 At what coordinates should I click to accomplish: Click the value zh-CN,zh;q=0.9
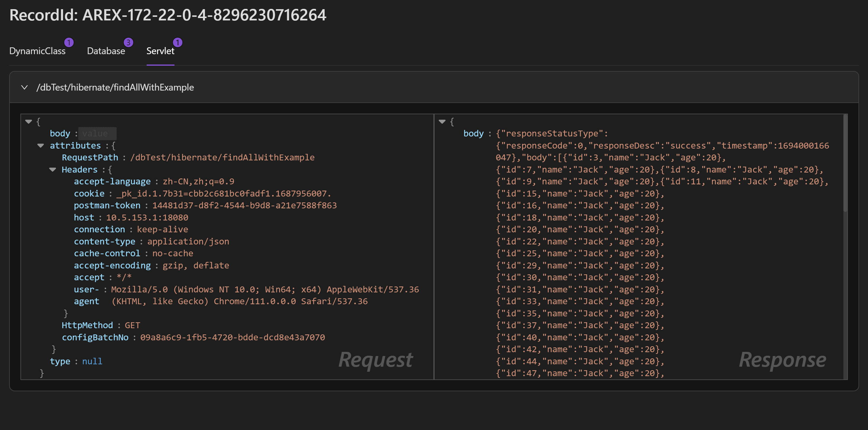click(x=198, y=181)
